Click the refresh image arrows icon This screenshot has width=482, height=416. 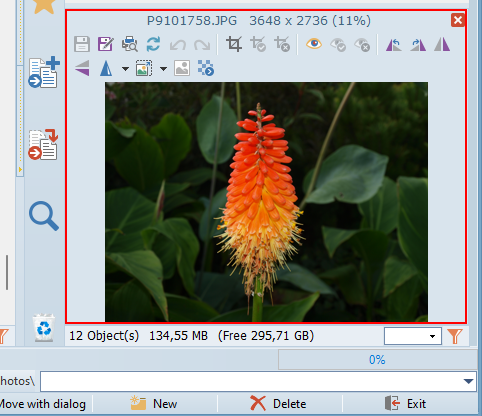click(153, 44)
